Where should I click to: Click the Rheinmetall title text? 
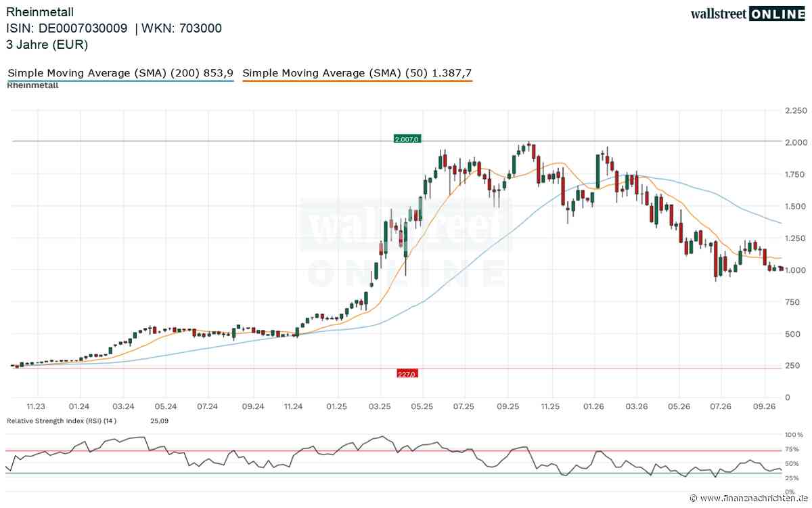tap(41, 12)
